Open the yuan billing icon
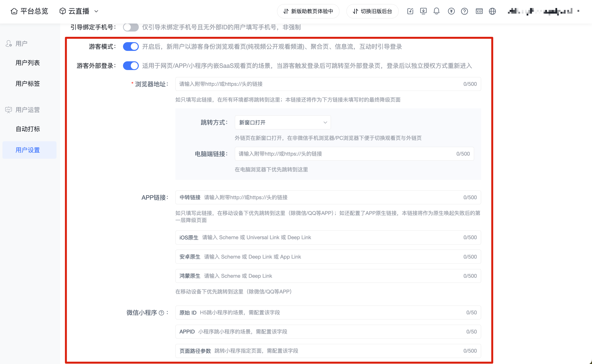 click(451, 11)
